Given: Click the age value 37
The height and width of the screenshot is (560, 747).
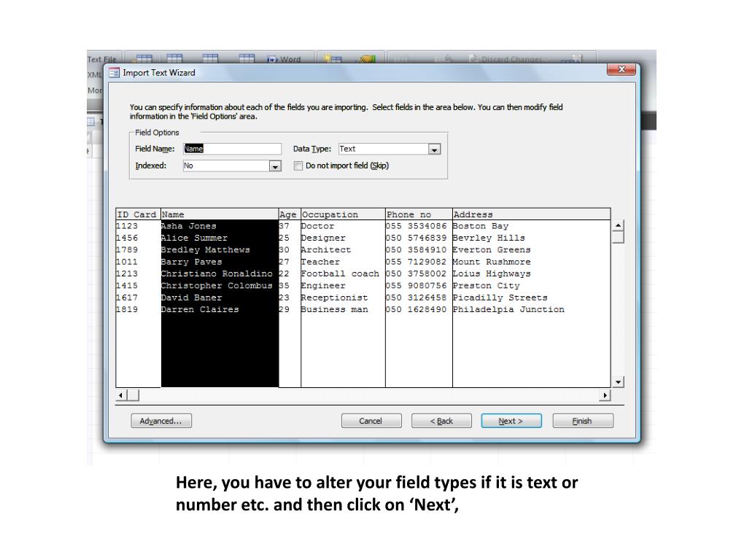Looking at the screenshot, I should (x=285, y=226).
